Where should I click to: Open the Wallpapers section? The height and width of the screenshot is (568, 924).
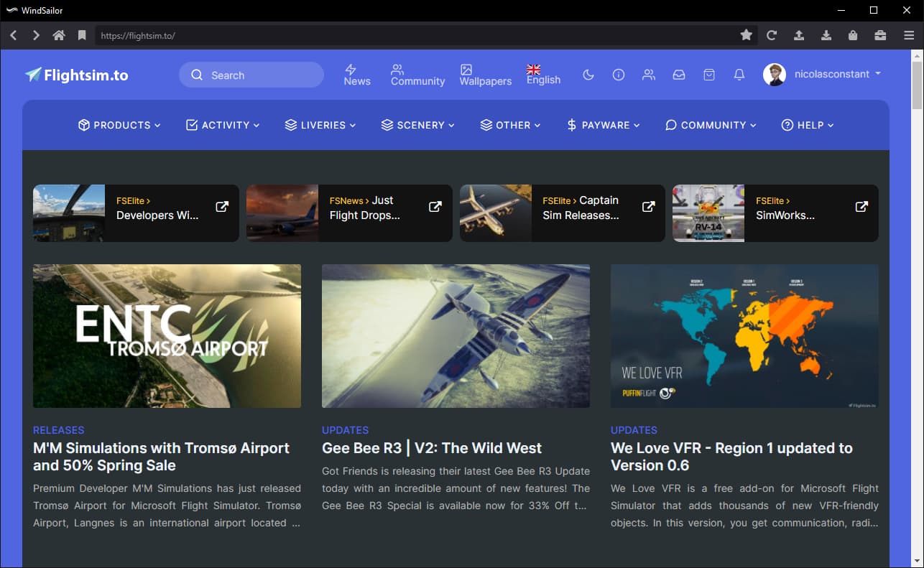(486, 75)
